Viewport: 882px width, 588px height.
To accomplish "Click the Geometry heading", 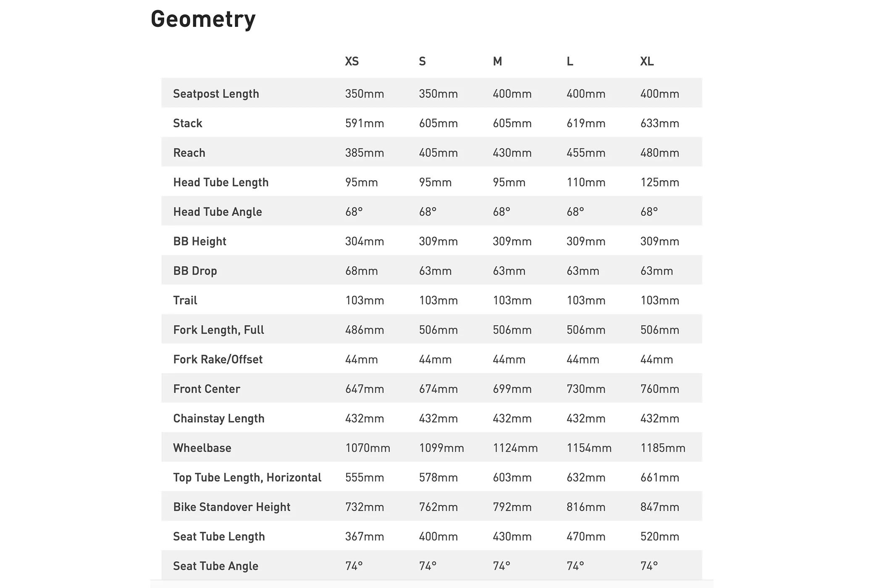I will pyautogui.click(x=203, y=19).
